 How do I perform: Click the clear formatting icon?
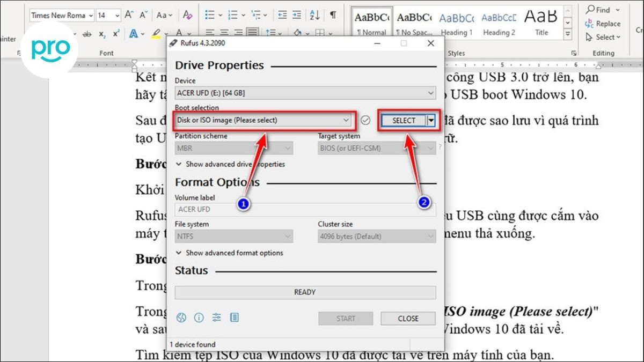tap(187, 13)
